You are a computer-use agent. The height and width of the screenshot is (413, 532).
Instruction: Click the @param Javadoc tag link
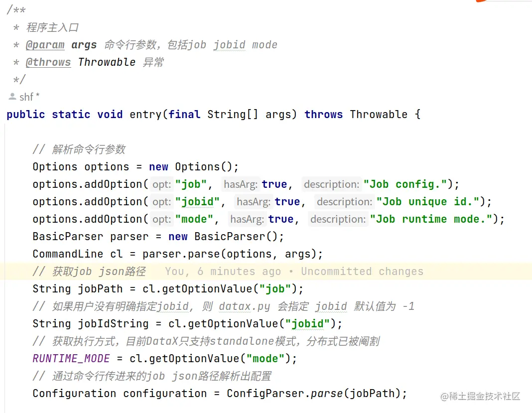pyautogui.click(x=45, y=45)
